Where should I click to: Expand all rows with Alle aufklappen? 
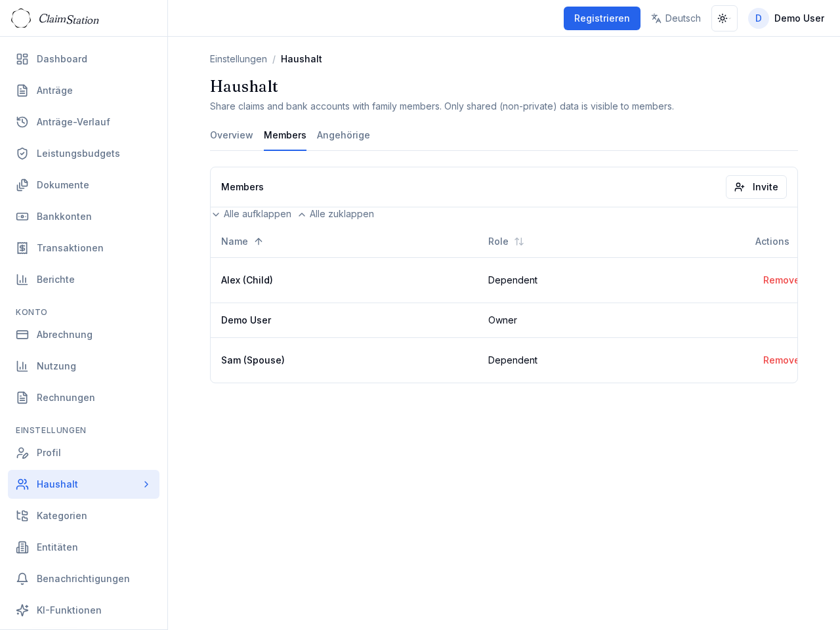coord(251,214)
